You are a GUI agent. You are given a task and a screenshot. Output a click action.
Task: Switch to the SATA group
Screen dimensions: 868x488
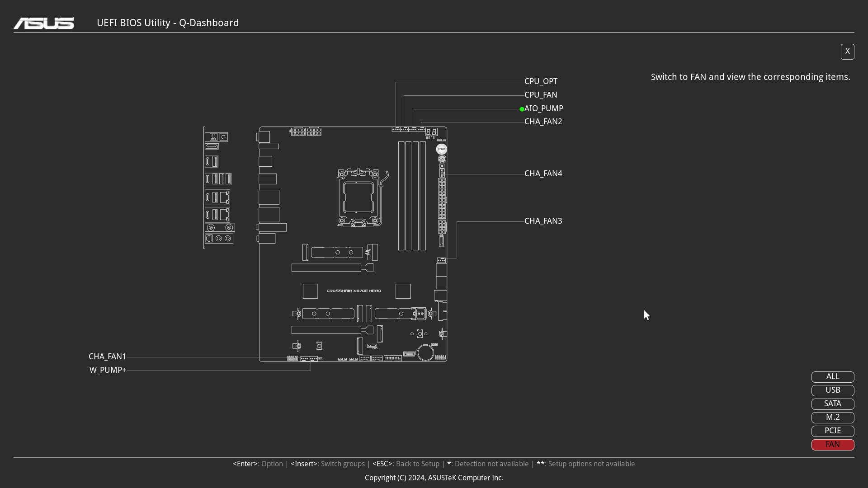[x=833, y=404]
